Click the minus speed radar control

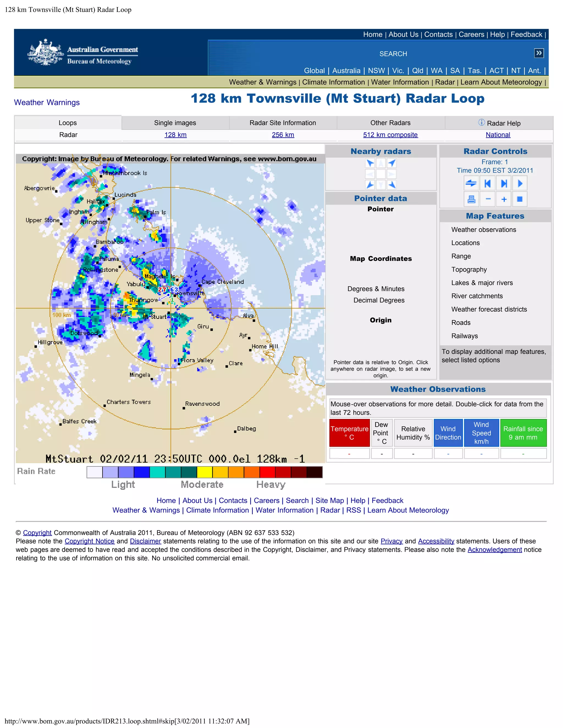click(488, 199)
